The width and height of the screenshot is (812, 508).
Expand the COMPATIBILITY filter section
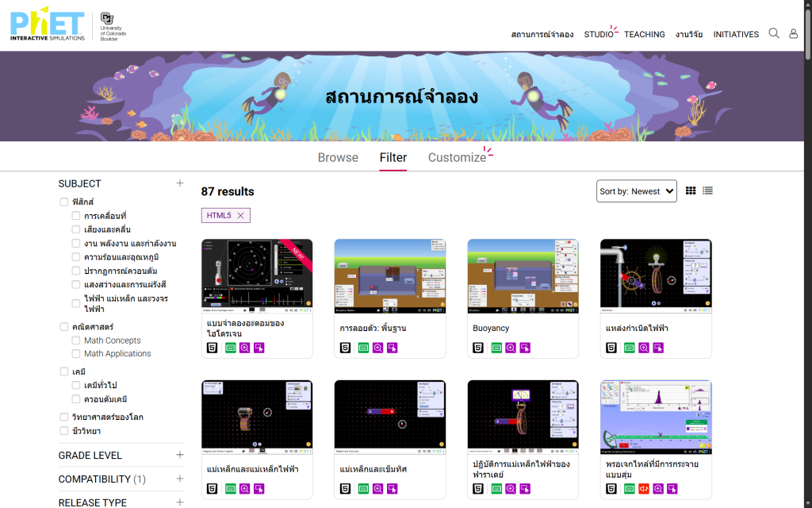point(179,479)
